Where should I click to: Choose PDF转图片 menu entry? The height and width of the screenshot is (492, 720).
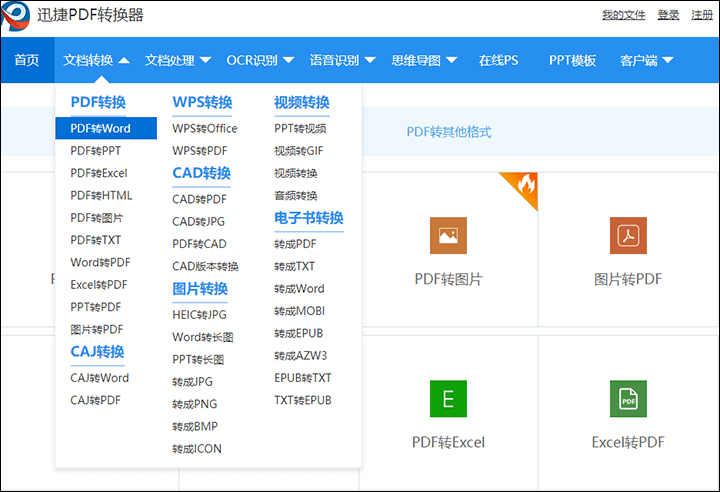pos(96,218)
